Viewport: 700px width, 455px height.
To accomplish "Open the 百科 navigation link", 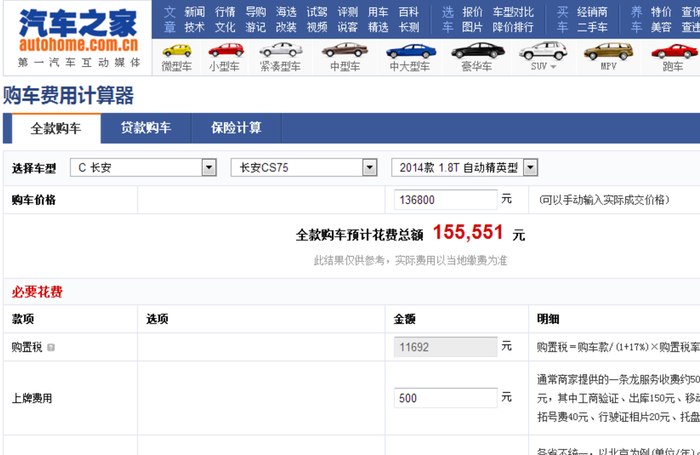I will coord(408,12).
